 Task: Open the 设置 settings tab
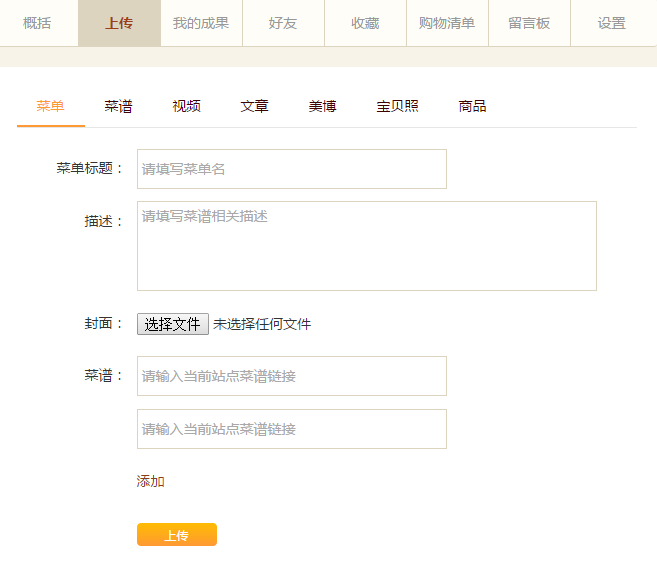pos(612,23)
